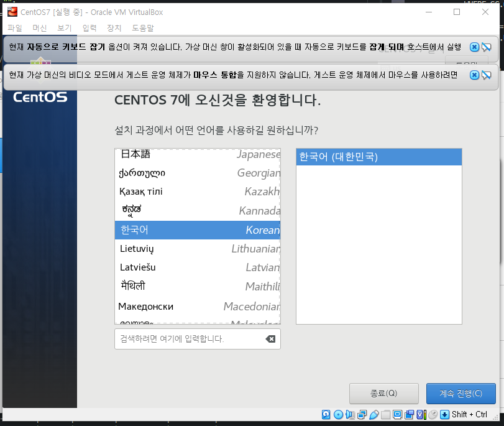Select Korean (한국어) in the language list
Screen dimensions: 504x426
pyautogui.click(x=198, y=229)
